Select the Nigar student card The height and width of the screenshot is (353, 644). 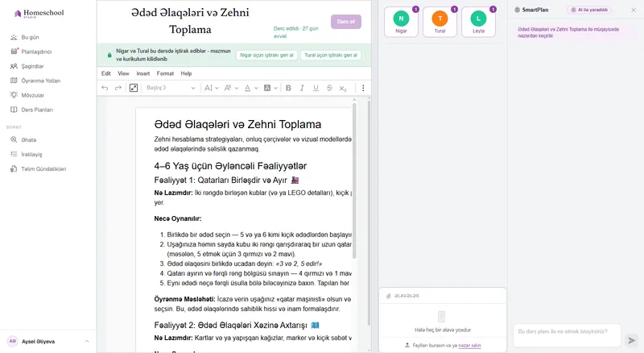pos(401,23)
